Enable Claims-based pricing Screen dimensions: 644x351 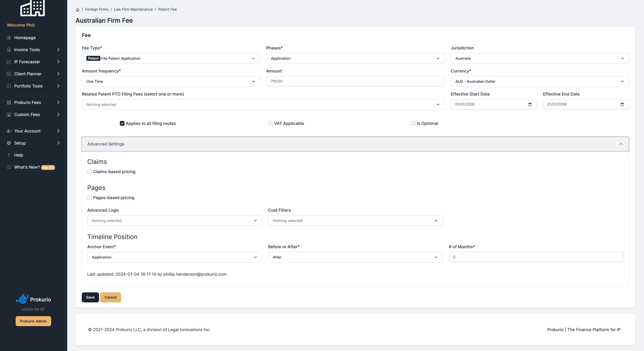pyautogui.click(x=90, y=172)
